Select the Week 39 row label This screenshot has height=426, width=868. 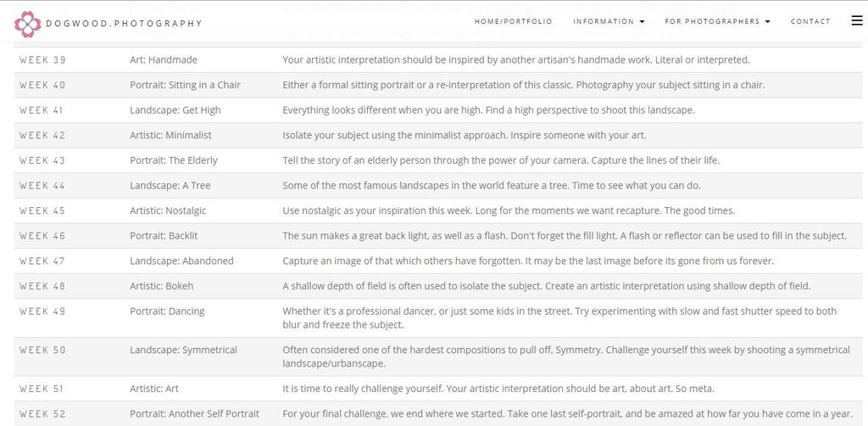coord(42,60)
